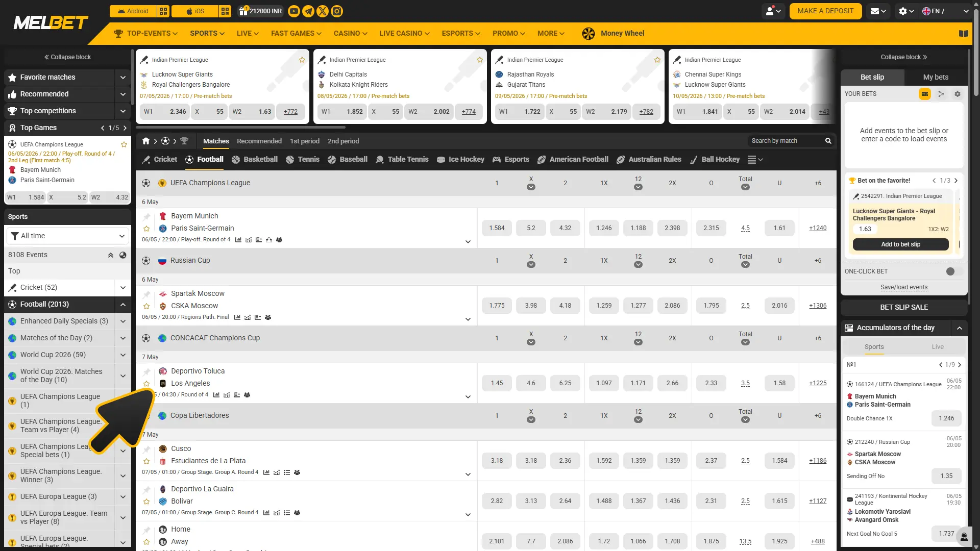This screenshot has width=980, height=551.
Task: Expand Recommended section in sidebar
Action: tap(123, 94)
